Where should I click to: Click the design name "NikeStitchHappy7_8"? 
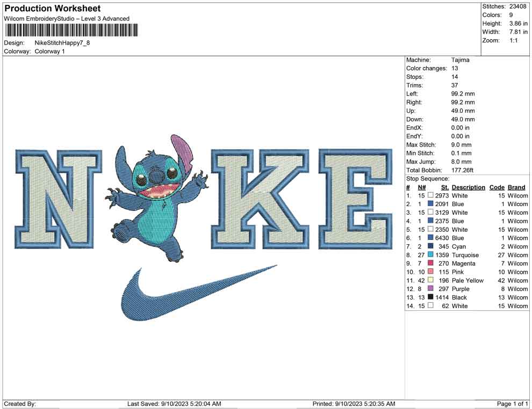pyautogui.click(x=62, y=43)
